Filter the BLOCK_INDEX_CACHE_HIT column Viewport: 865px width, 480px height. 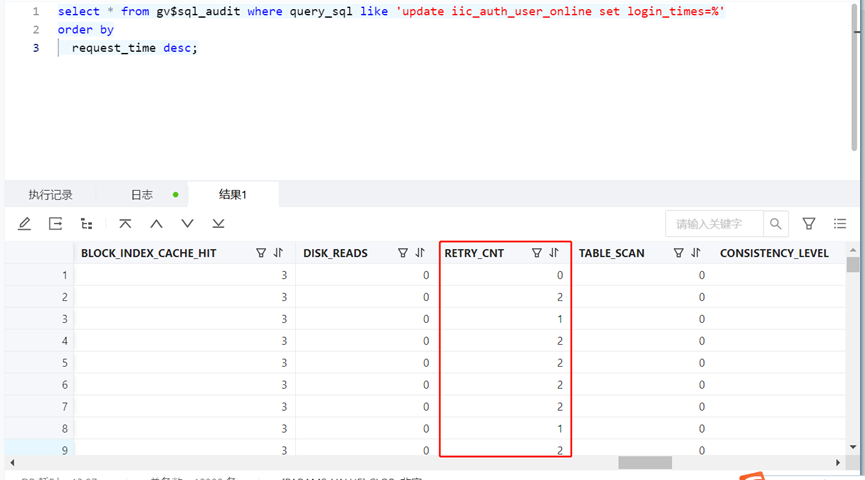(x=261, y=253)
